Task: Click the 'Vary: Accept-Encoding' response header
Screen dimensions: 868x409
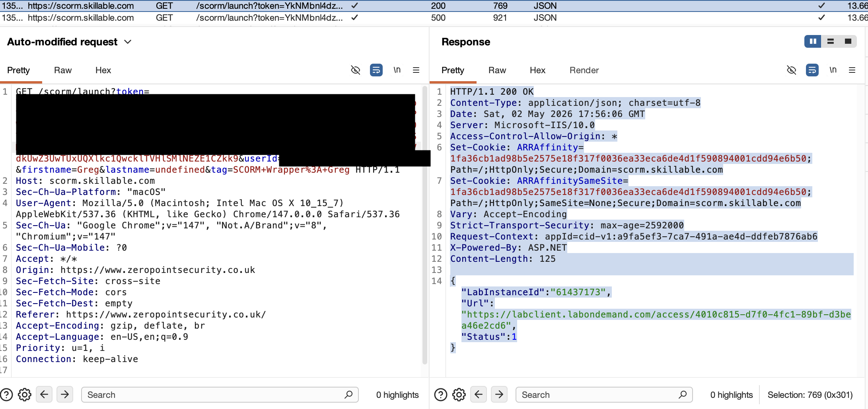Action: (x=508, y=214)
